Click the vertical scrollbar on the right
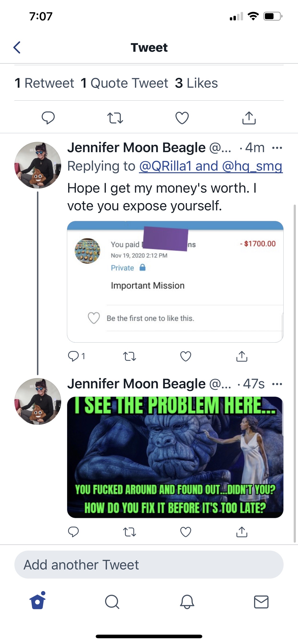The image size is (298, 644). click(x=295, y=374)
